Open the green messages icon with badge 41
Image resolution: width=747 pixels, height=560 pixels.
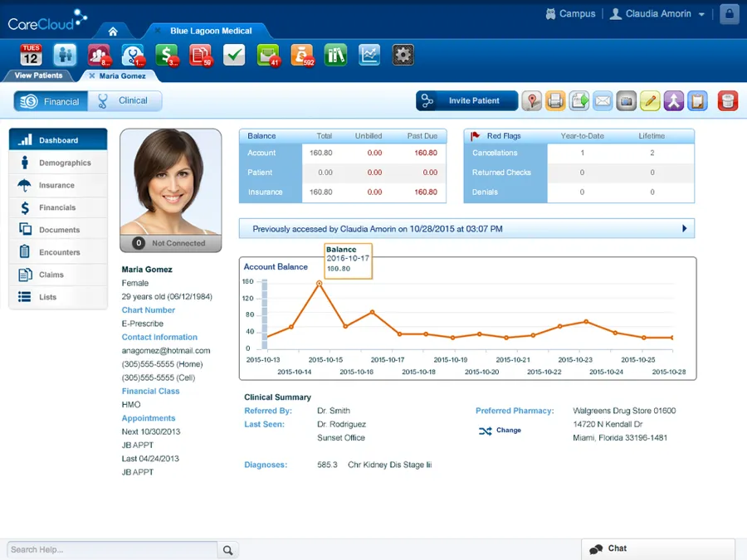pos(268,55)
